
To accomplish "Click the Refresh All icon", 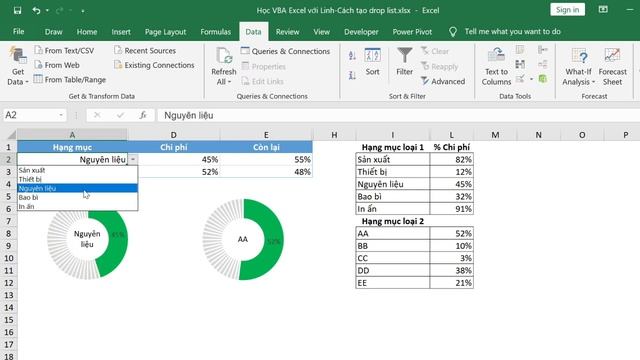I will [x=224, y=56].
